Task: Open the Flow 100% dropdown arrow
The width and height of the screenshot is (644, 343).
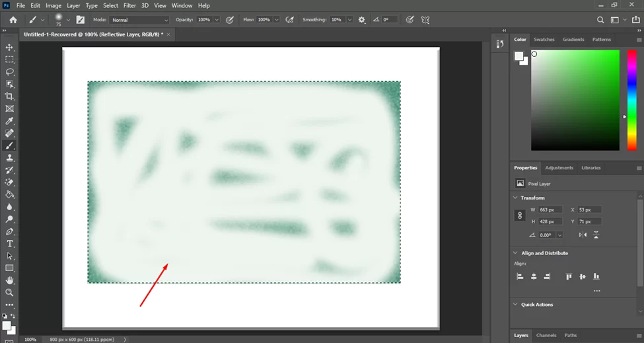Action: click(276, 20)
